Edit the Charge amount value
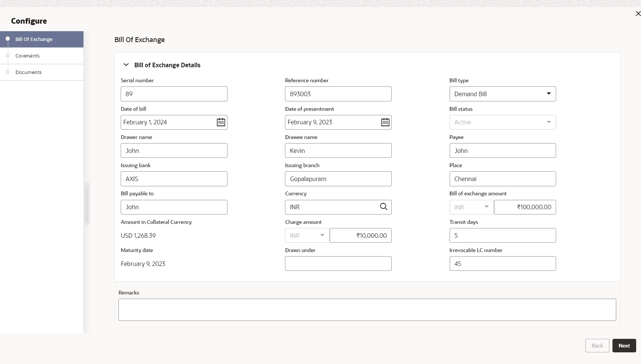Image resolution: width=641 pixels, height=364 pixels. point(361,236)
